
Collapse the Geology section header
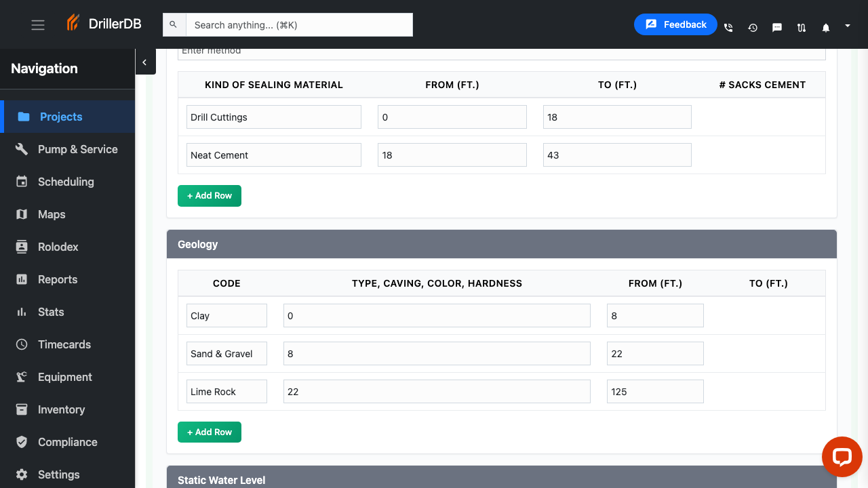pos(501,244)
